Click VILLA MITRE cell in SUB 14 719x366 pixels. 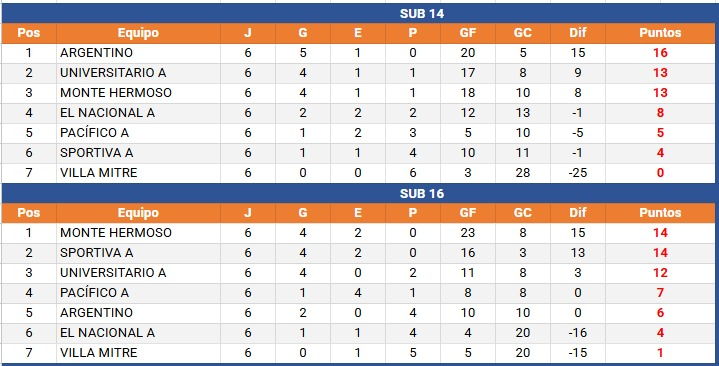(x=138, y=173)
